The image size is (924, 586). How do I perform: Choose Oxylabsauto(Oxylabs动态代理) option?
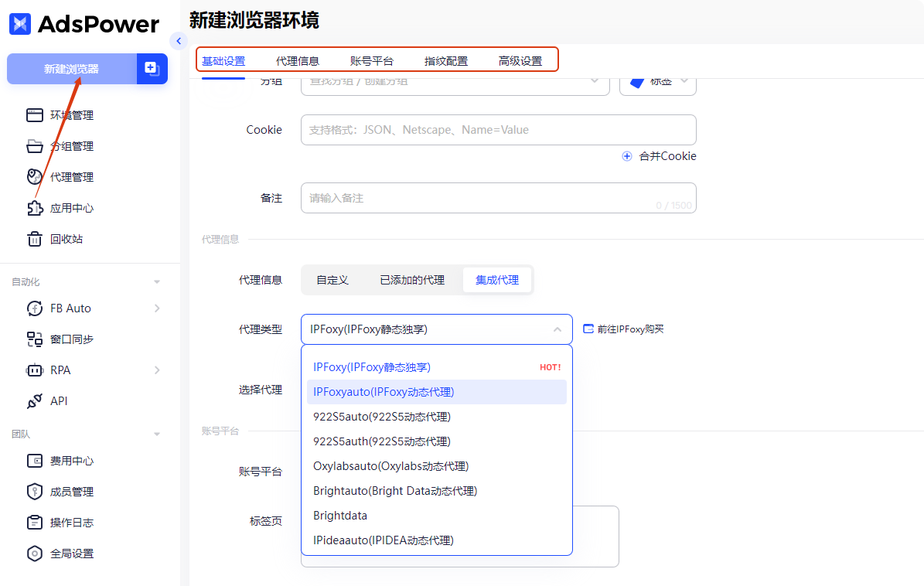437,466
